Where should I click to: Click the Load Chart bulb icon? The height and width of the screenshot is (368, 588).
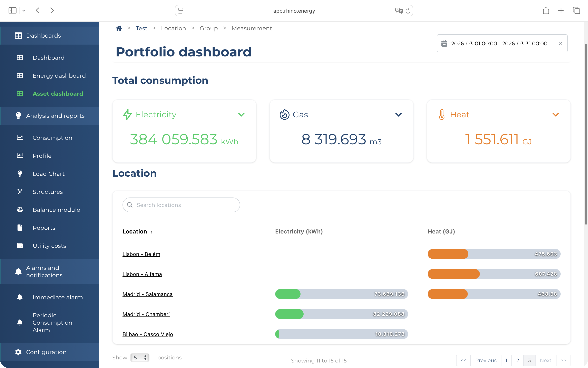[x=20, y=174]
